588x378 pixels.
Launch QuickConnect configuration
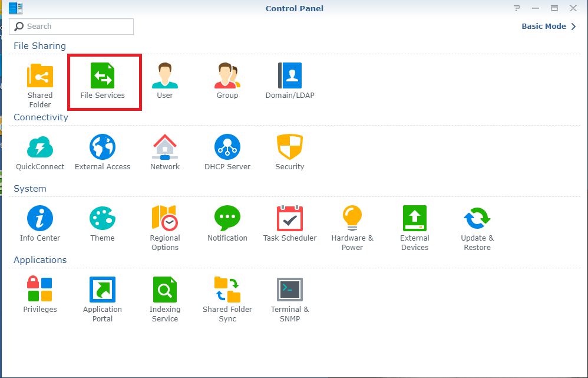tap(40, 148)
